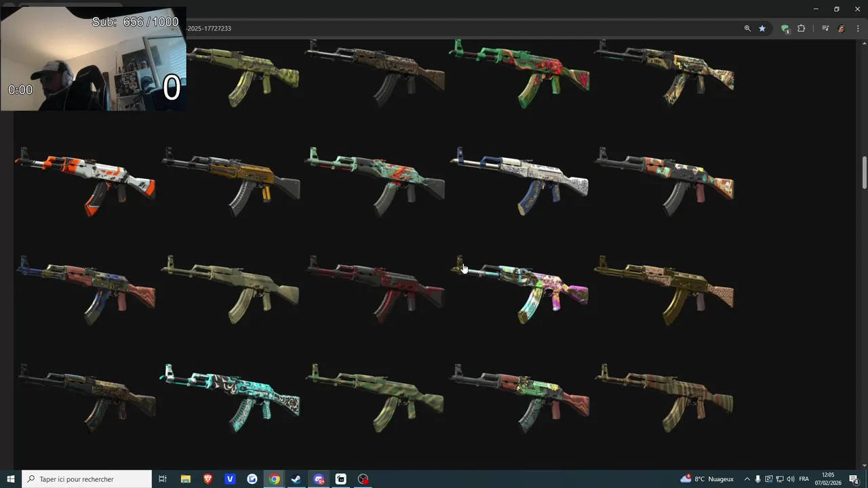
Task: Open the recording app with red dot
Action: pyautogui.click(x=363, y=479)
